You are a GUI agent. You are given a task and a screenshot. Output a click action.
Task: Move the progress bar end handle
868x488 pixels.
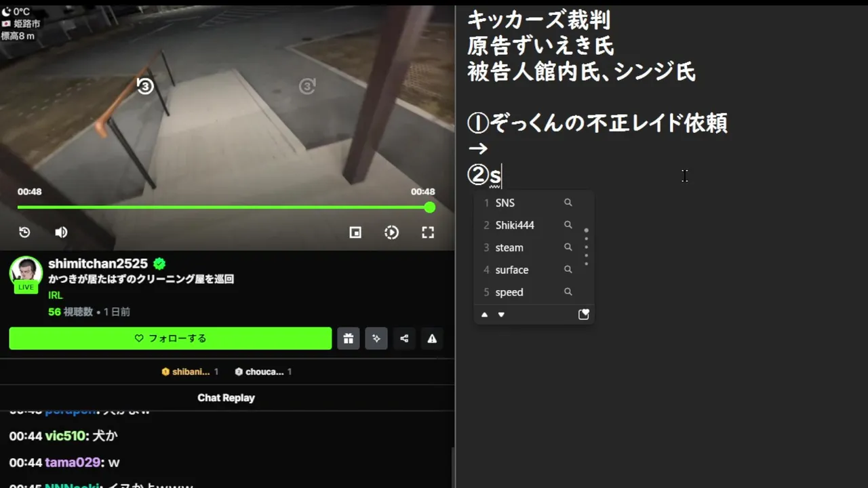[x=429, y=207]
